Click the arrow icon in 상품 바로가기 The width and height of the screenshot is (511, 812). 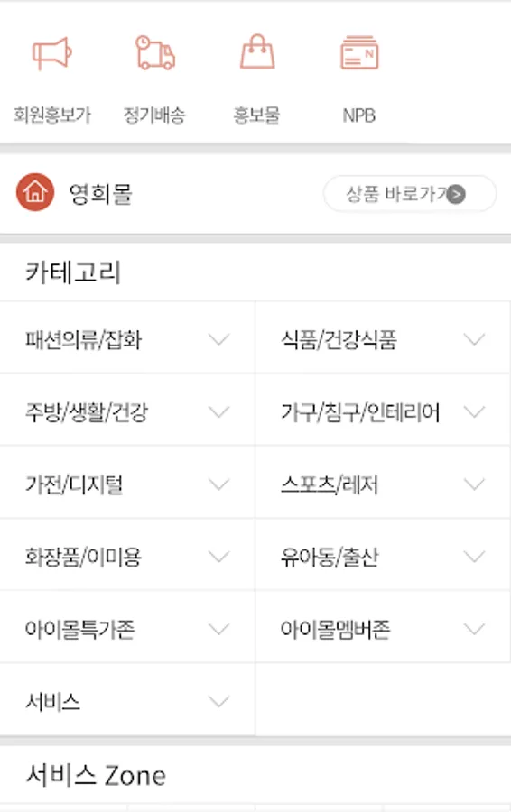click(x=456, y=194)
